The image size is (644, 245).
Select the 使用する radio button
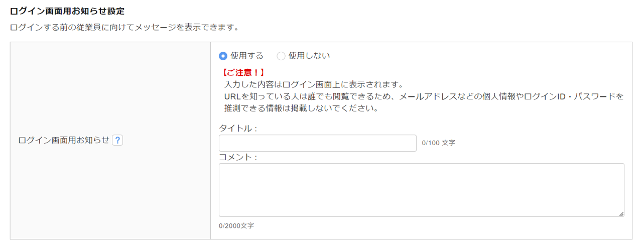[223, 56]
